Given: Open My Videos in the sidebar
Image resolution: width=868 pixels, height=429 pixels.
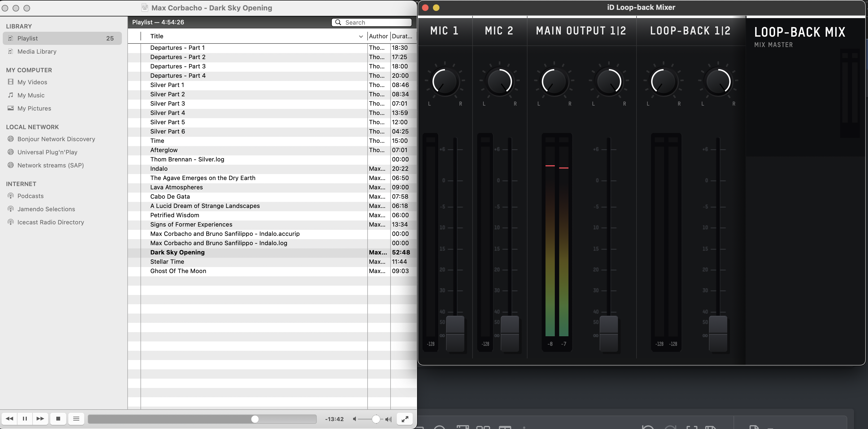Looking at the screenshot, I should [32, 82].
